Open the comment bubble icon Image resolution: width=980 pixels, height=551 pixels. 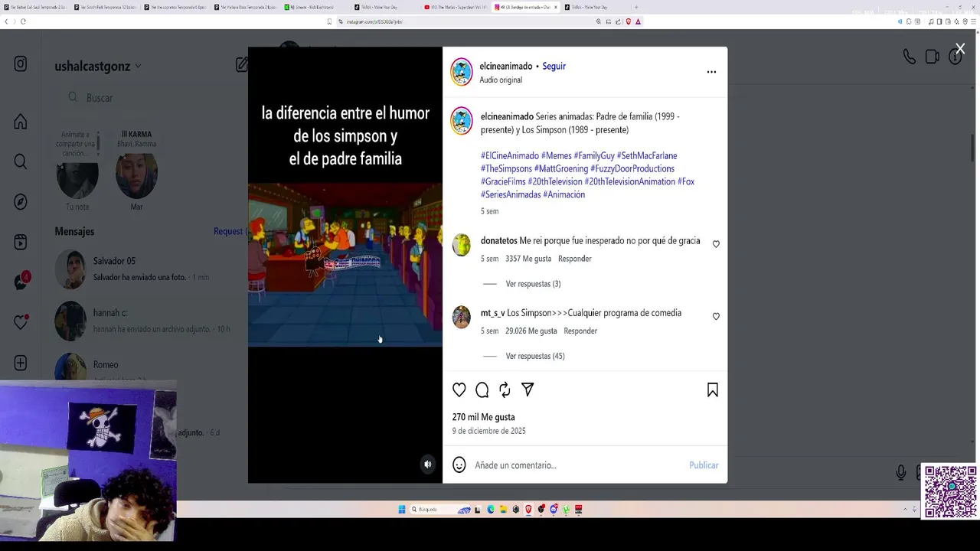482,390
